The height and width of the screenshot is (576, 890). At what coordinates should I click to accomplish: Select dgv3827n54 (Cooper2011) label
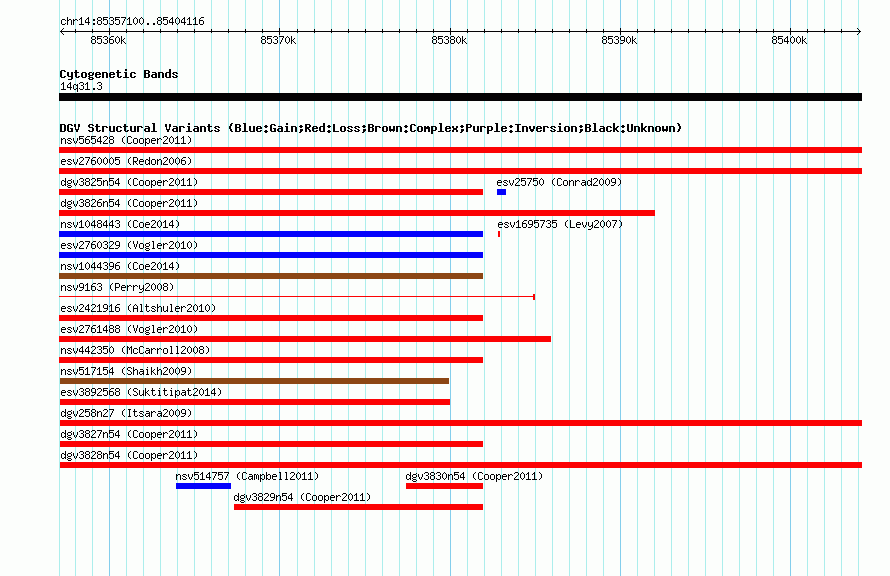[129, 434]
